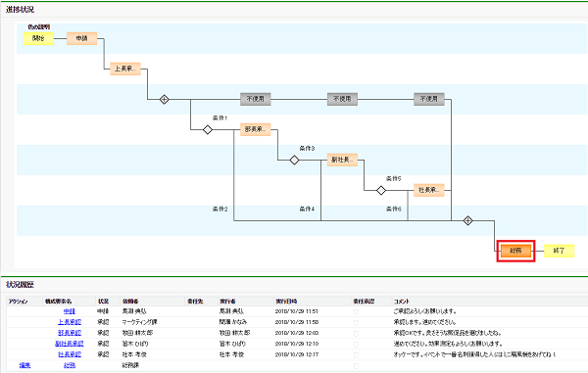Select the yellow 終了 end node
Screen dimensions: 588x373
[560, 251]
